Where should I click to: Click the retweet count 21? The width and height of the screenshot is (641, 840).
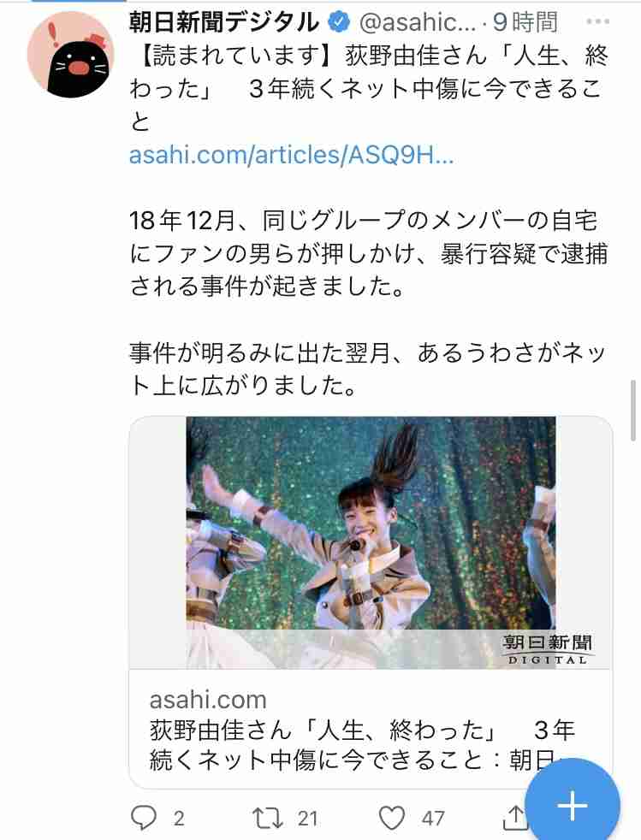307,819
